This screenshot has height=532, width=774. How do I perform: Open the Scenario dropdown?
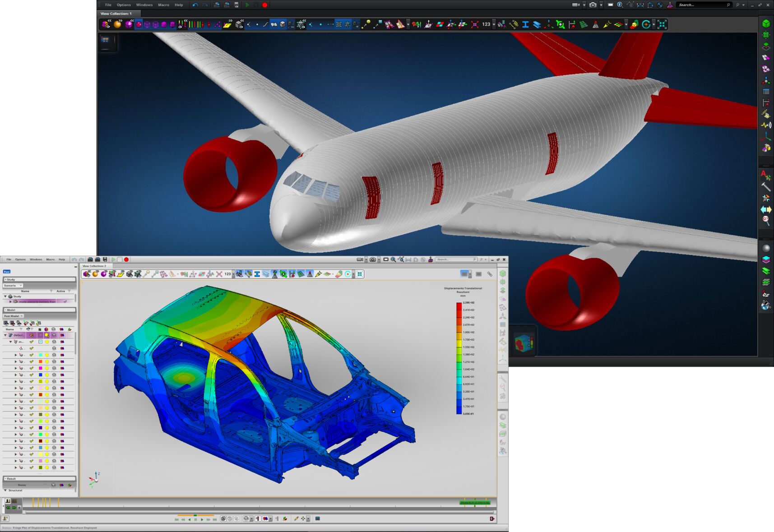(20, 286)
